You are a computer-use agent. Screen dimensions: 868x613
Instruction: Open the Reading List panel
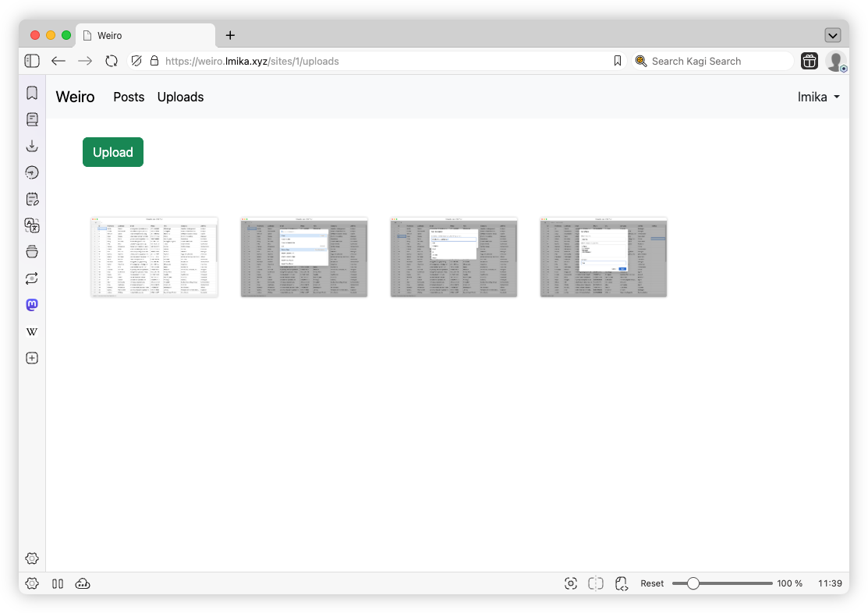click(32, 119)
